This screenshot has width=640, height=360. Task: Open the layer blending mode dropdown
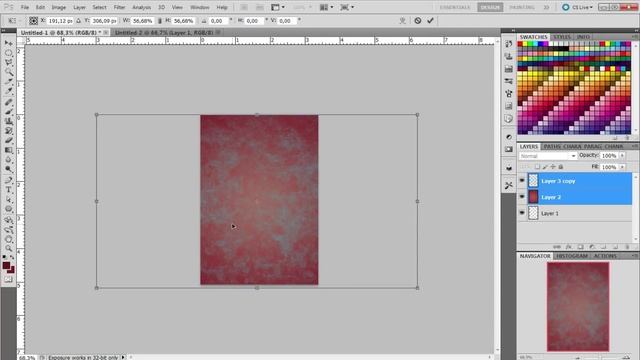(x=548, y=156)
